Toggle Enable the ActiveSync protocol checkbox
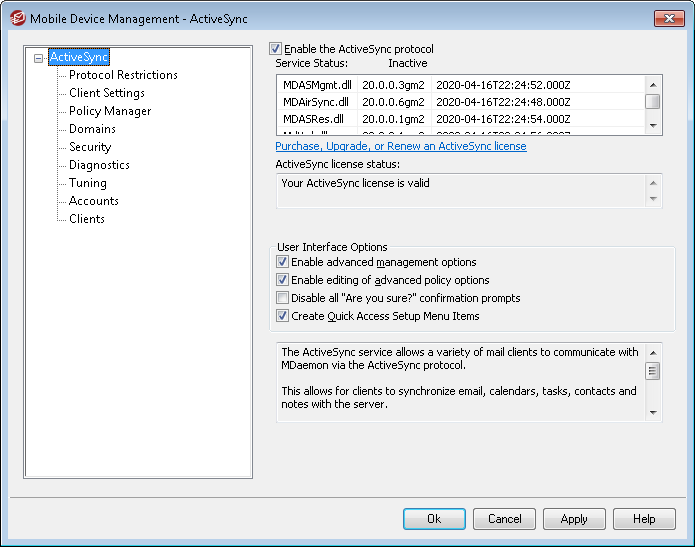695x547 pixels. click(x=275, y=48)
